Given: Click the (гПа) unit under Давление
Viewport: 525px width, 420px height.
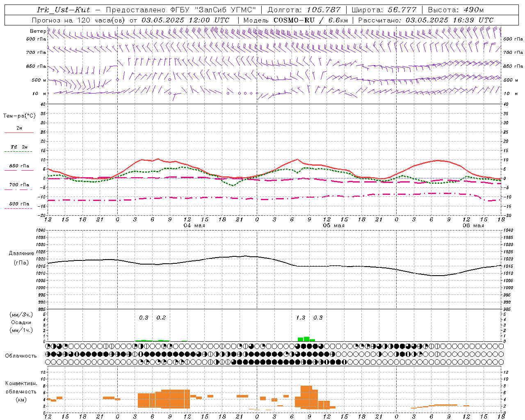Looking at the screenshot, I should [x=21, y=262].
